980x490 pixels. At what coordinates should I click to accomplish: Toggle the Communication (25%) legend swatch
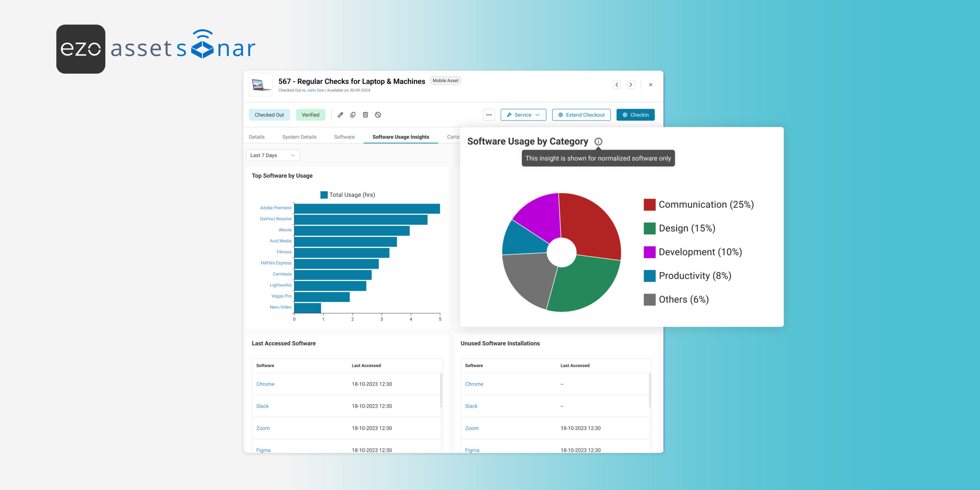tap(650, 205)
